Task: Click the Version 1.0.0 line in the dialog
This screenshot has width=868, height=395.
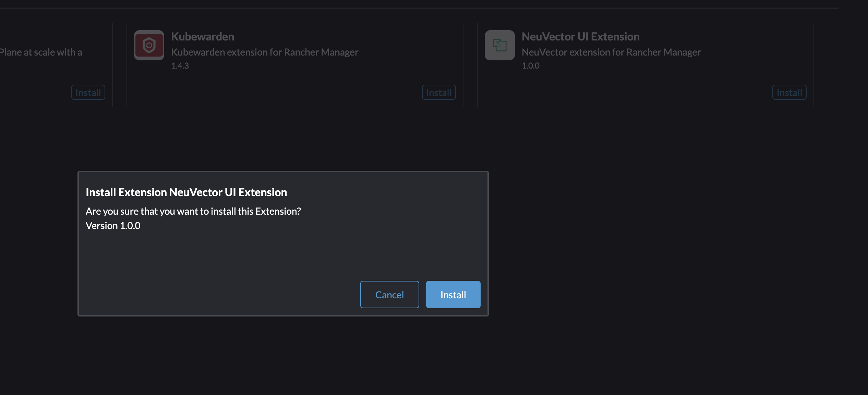Action: tap(113, 226)
